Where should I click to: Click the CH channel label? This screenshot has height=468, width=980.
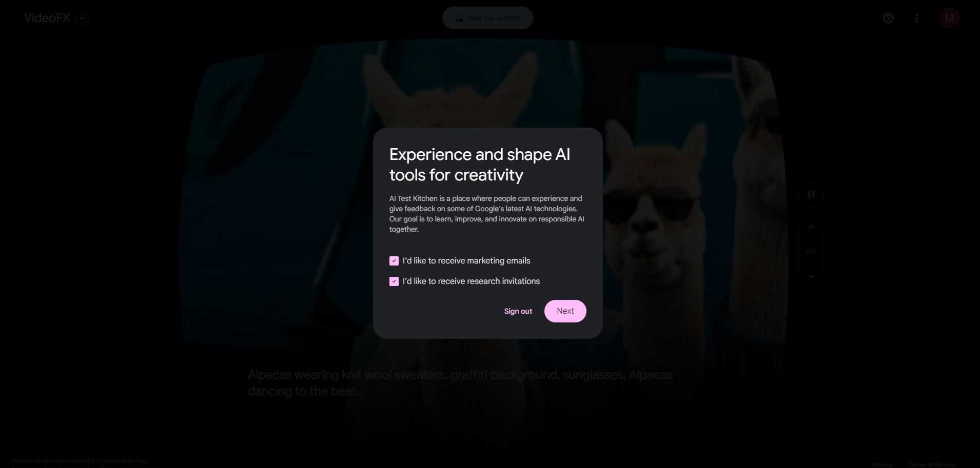click(x=811, y=252)
